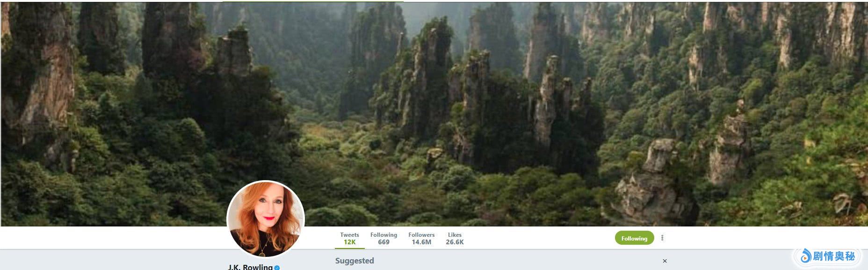Click the blue verified badge icon
The height and width of the screenshot is (270, 868).
coord(277,267)
